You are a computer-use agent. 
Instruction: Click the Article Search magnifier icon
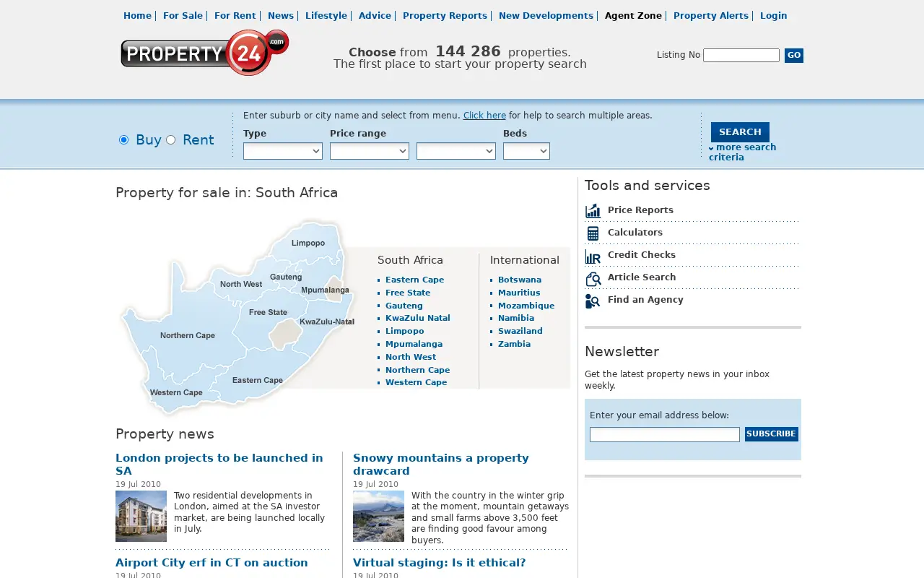[x=593, y=278]
